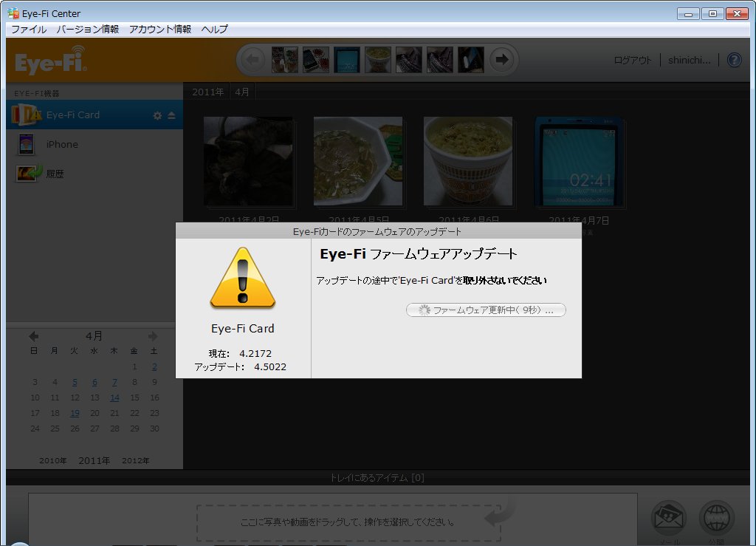
Task: Click the ログアウト link
Action: (x=632, y=61)
